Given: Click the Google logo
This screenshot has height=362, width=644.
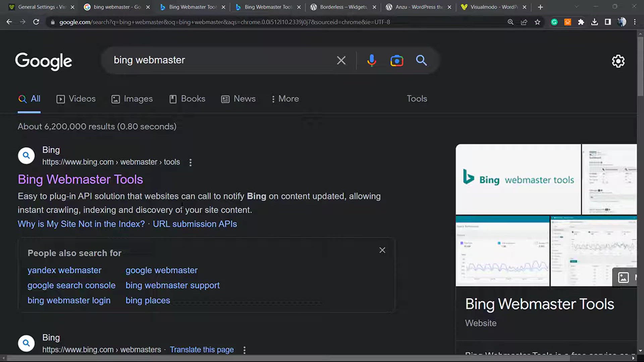Looking at the screenshot, I should click(x=44, y=61).
